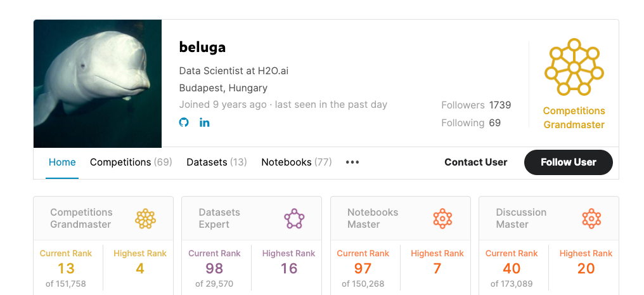Open the LinkedIn profile icon link
Screen dimensions: 644x295
click(204, 122)
